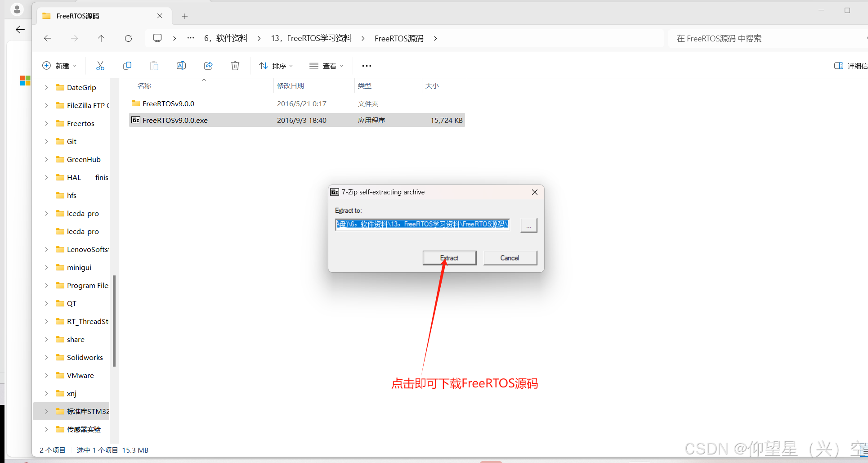Open the hfs folder in sidebar
The height and width of the screenshot is (463, 868).
point(72,195)
